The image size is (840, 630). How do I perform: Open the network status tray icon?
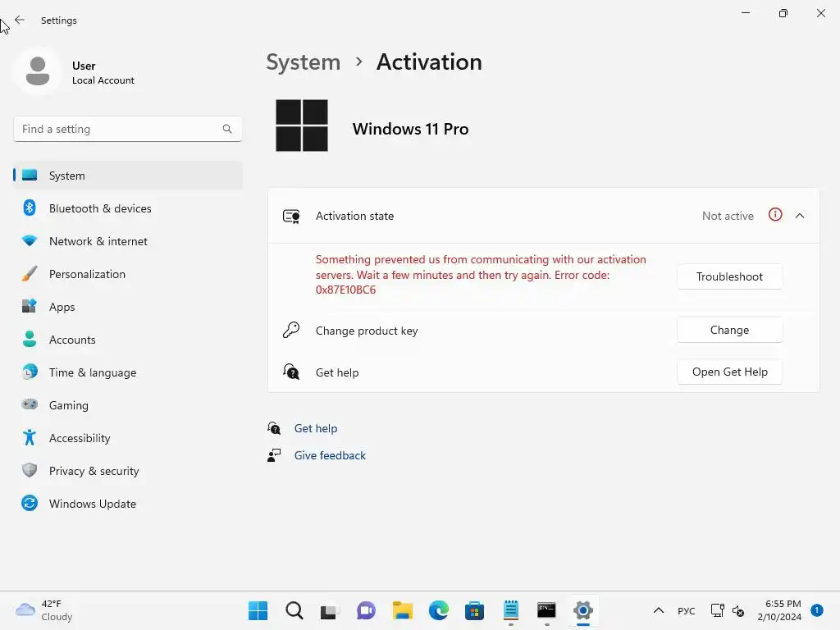pyautogui.click(x=717, y=610)
